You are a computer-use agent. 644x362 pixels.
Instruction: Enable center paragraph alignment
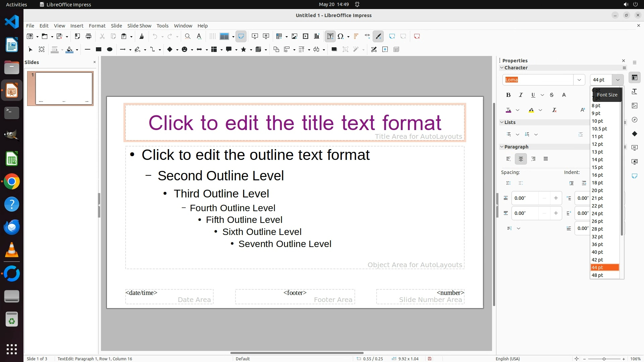[x=521, y=159]
